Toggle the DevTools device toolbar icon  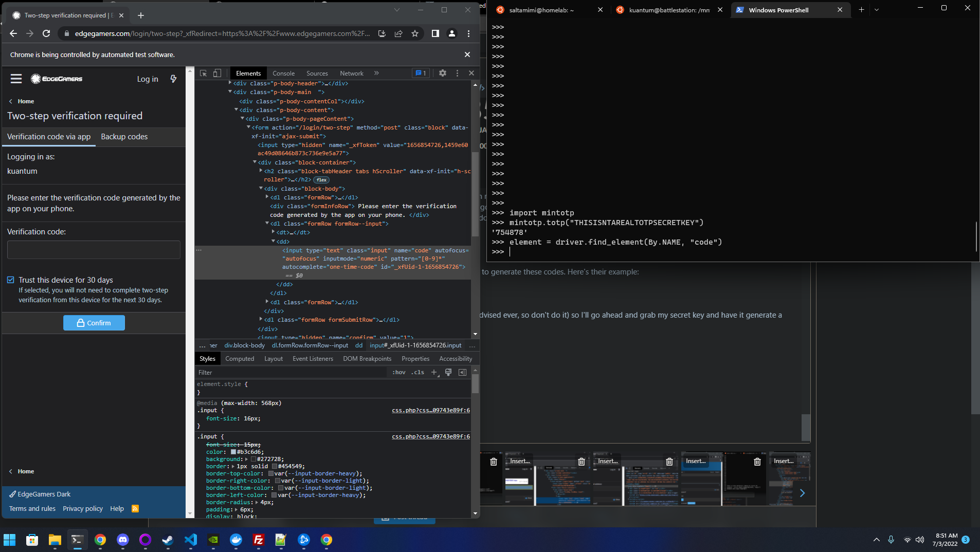point(217,73)
